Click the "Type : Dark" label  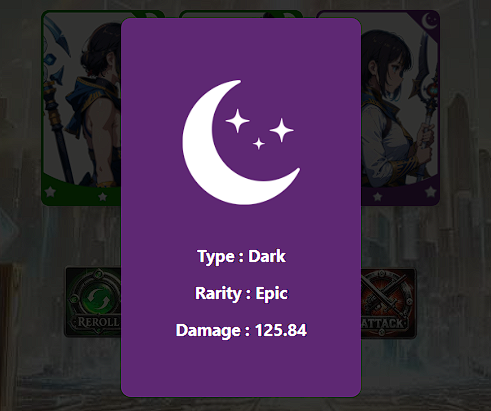click(x=241, y=257)
